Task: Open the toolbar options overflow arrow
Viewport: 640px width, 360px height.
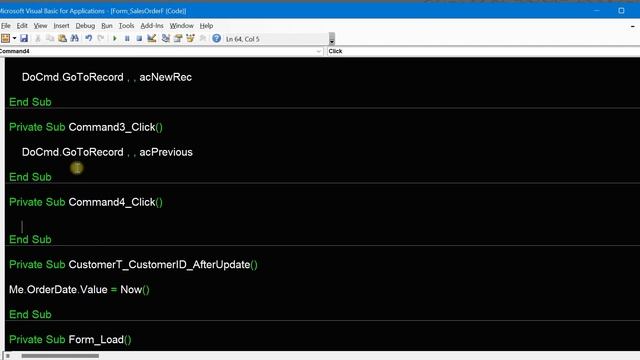Action: [331, 39]
